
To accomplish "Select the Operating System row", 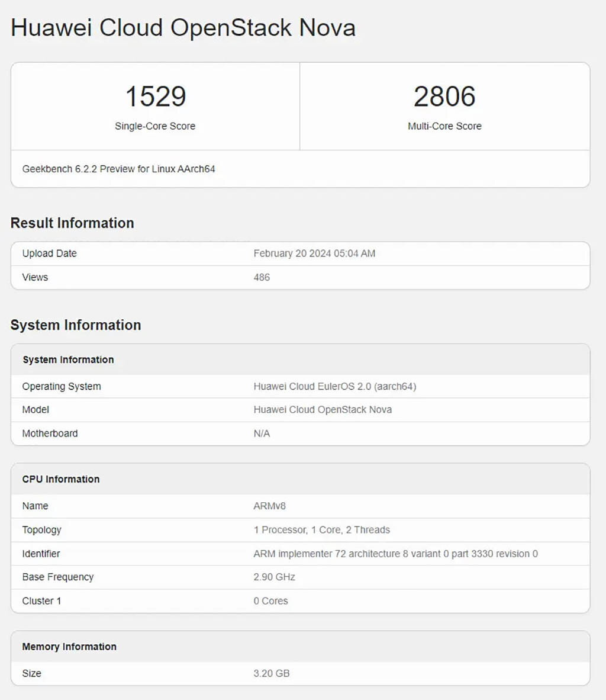I will click(61, 386).
